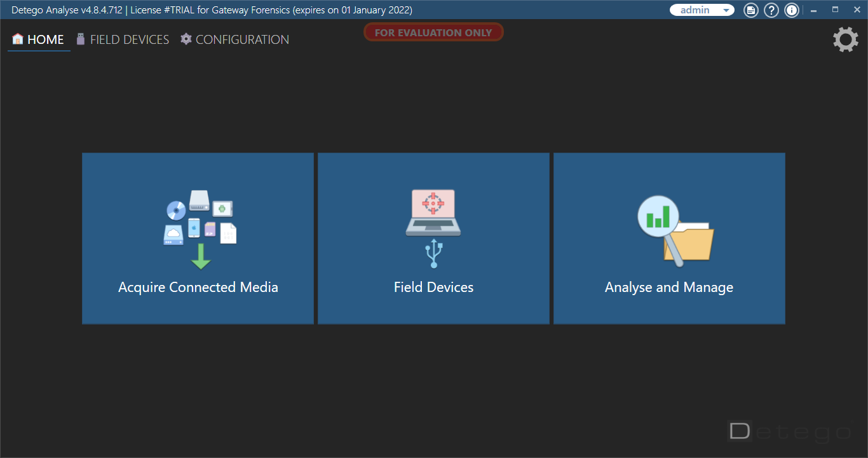The width and height of the screenshot is (868, 458).
Task: Open the FIELD DEVICES tab
Action: coord(123,39)
